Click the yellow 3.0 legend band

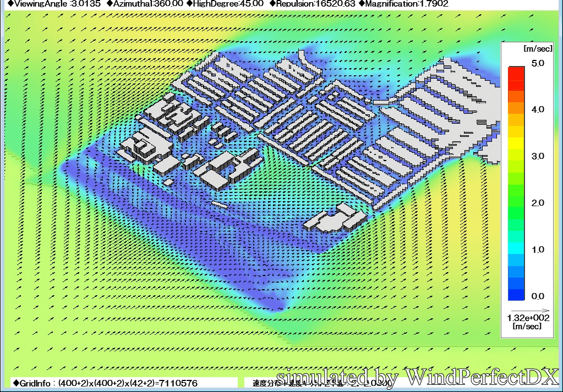(516, 156)
